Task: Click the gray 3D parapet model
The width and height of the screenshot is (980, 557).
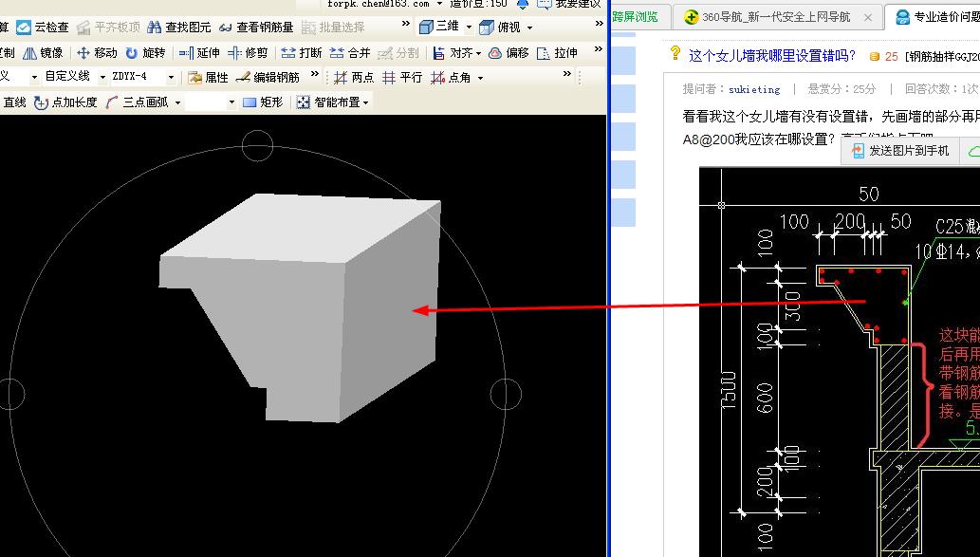Action: (x=300, y=307)
